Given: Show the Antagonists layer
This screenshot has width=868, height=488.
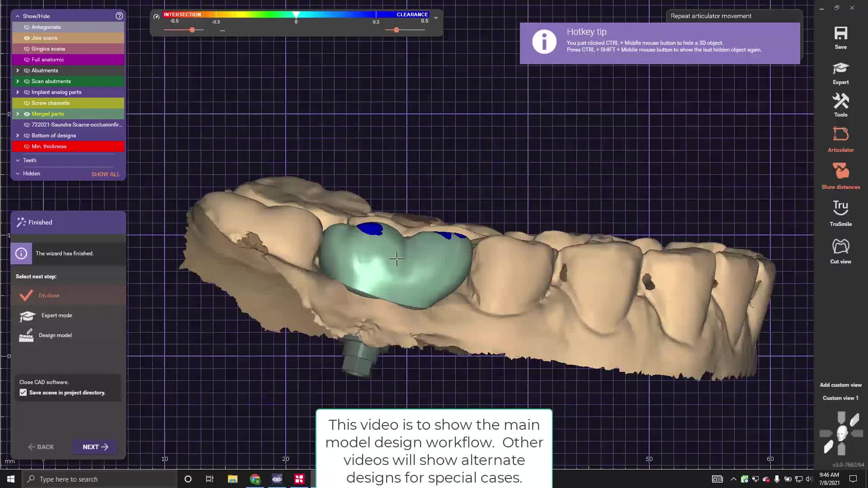Looking at the screenshot, I should pyautogui.click(x=27, y=27).
